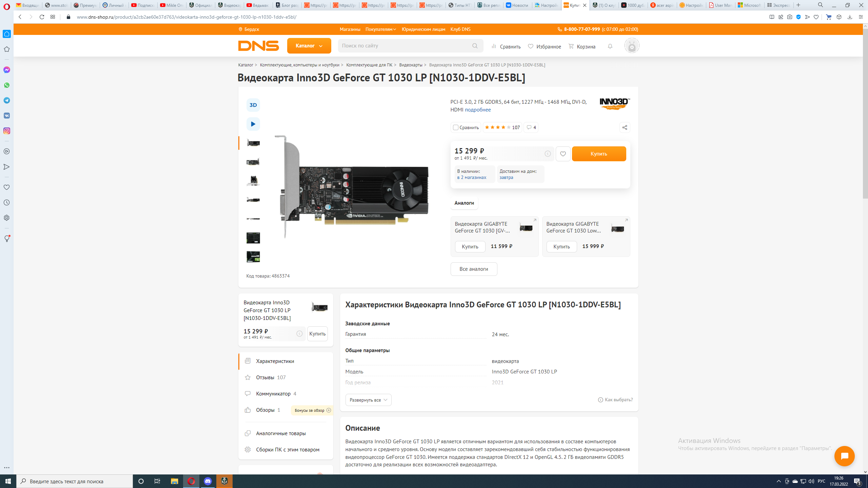Viewport: 868px width, 488px height.
Task: Buy the GIGABYTE analog for 15 999 ₽
Action: pos(561,247)
